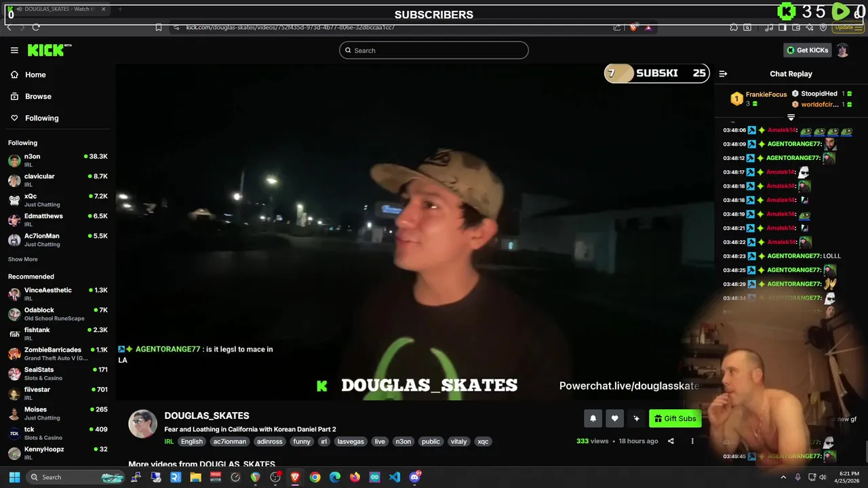
Task: Open Odablock recommended channel
Action: click(x=58, y=314)
